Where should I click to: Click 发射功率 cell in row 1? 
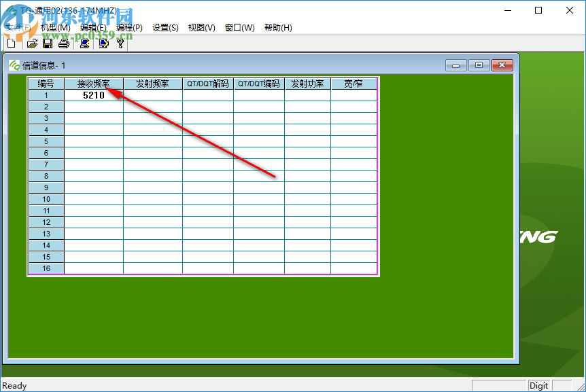point(307,95)
